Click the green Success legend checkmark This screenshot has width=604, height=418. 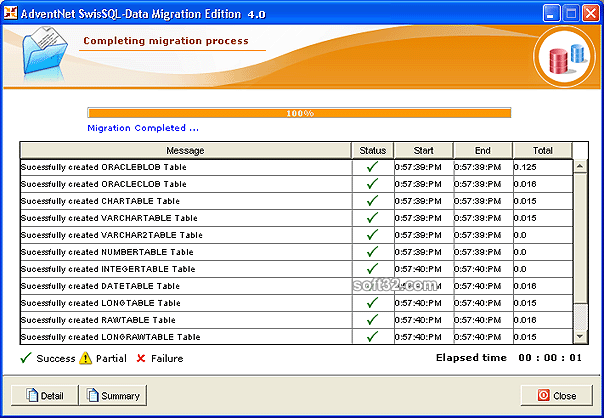(26, 358)
